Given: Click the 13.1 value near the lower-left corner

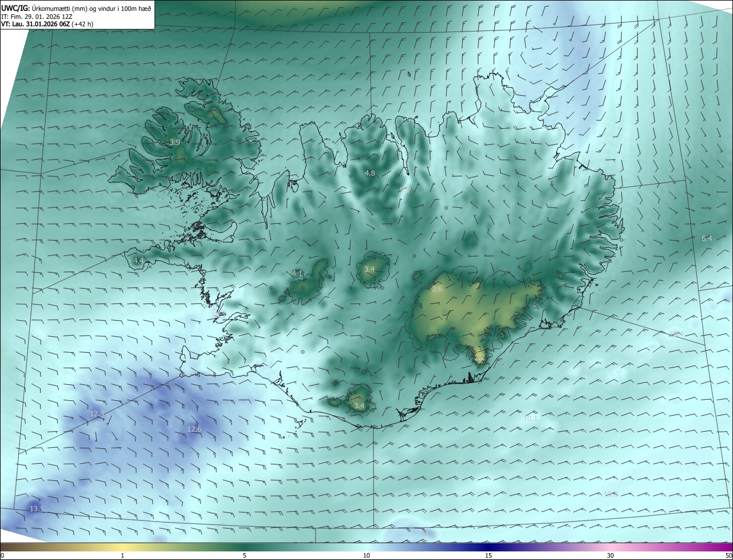Looking at the screenshot, I should (x=37, y=508).
